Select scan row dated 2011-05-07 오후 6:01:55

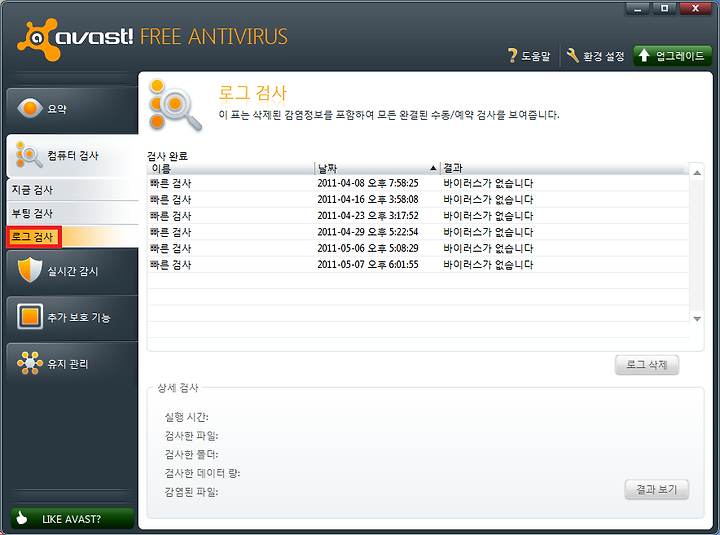tap(418, 265)
